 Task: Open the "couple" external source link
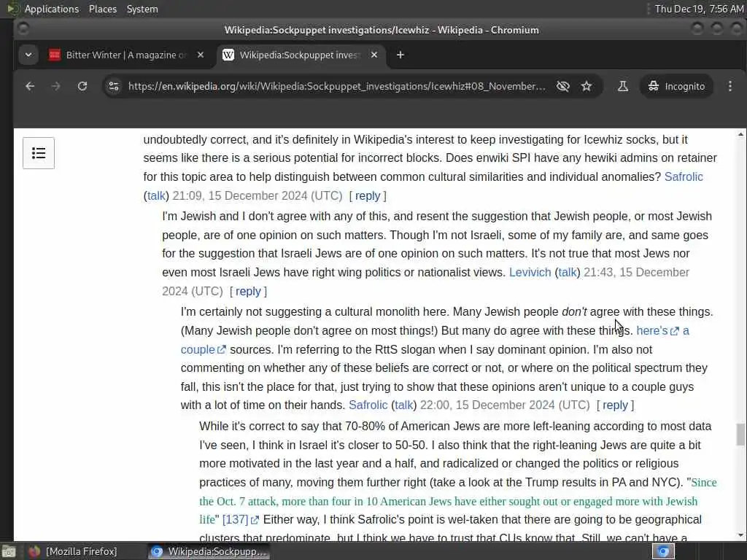(203, 349)
